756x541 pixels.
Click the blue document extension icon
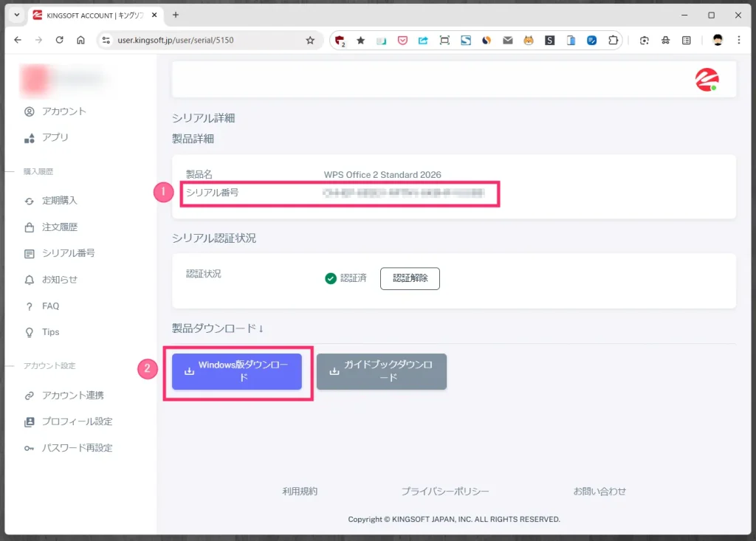571,41
